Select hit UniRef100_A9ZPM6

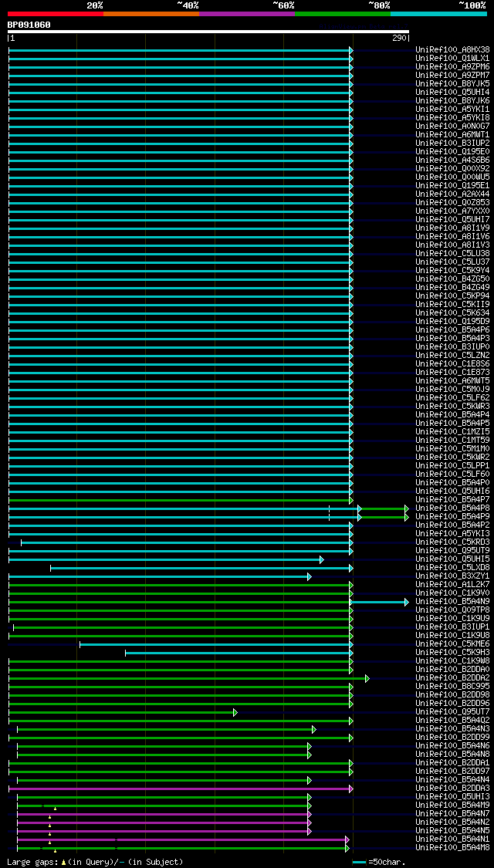pyautogui.click(x=452, y=66)
